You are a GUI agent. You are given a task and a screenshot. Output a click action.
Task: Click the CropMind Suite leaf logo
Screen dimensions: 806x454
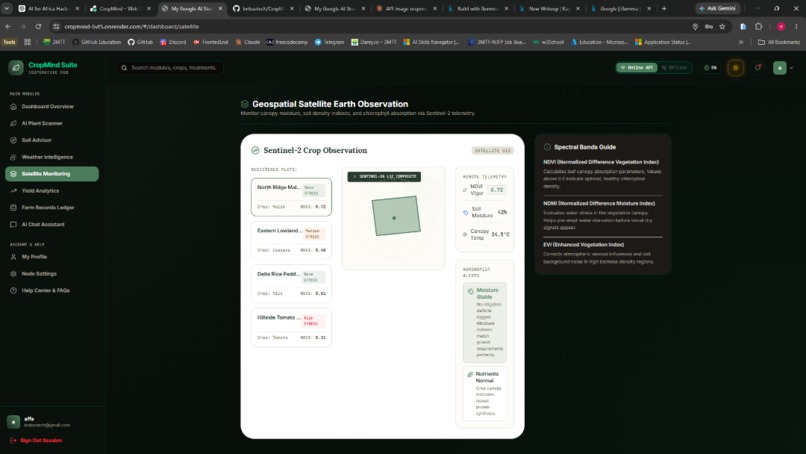pyautogui.click(x=15, y=67)
